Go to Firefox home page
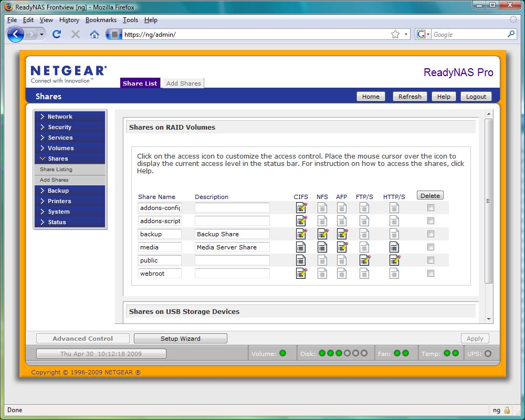 point(94,34)
